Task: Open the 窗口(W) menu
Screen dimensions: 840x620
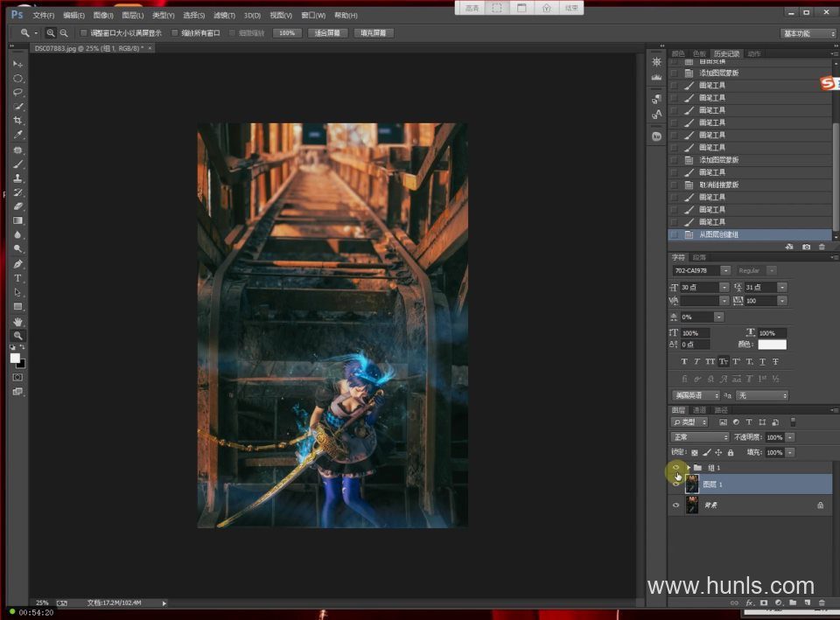Action: click(x=313, y=16)
